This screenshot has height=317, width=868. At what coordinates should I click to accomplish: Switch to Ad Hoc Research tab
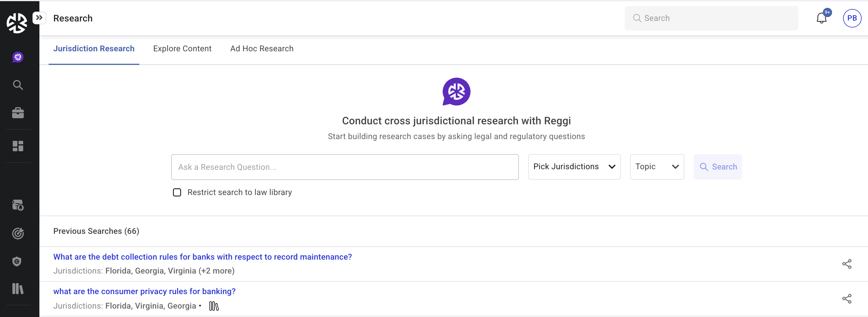point(262,48)
